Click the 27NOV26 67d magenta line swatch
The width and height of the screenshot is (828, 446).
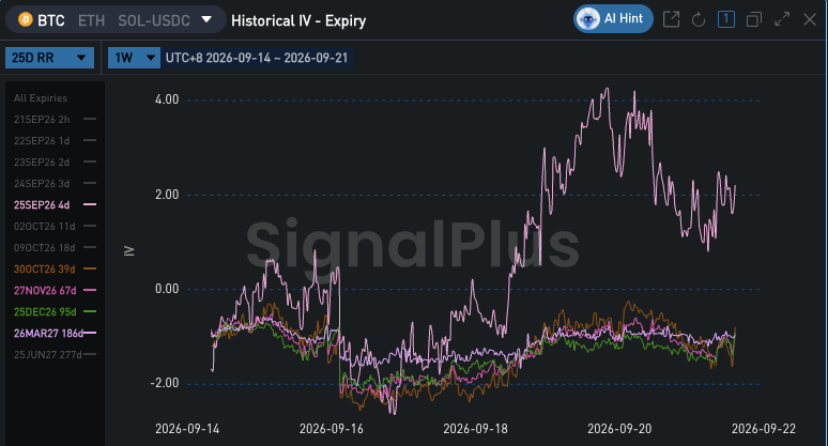(90, 290)
